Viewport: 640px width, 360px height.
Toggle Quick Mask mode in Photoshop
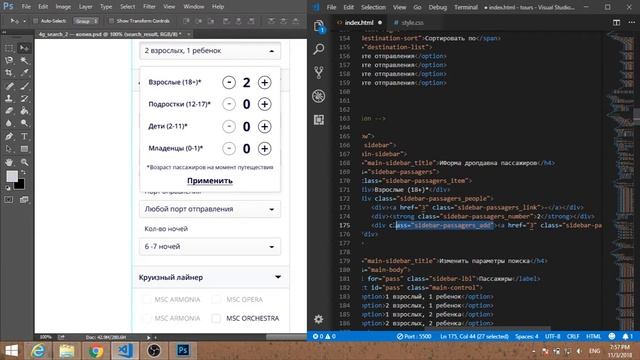pos(9,200)
